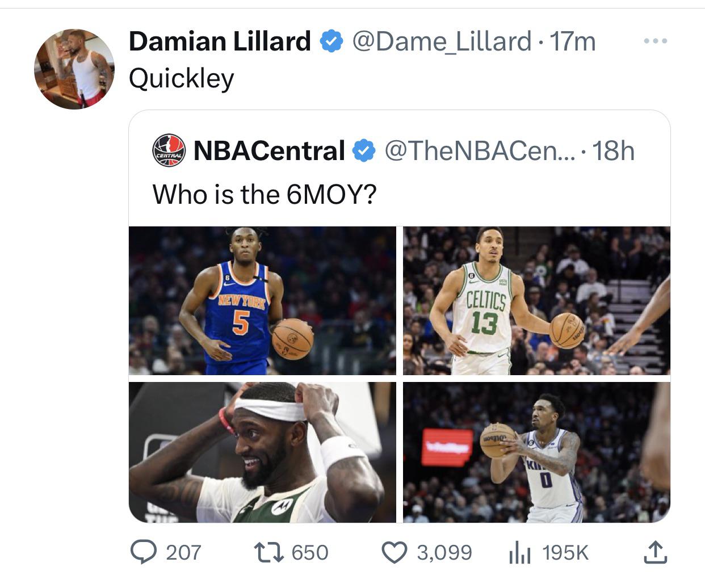The width and height of the screenshot is (705, 588).
Task: Open view analytics bar chart icon
Action: point(519,553)
